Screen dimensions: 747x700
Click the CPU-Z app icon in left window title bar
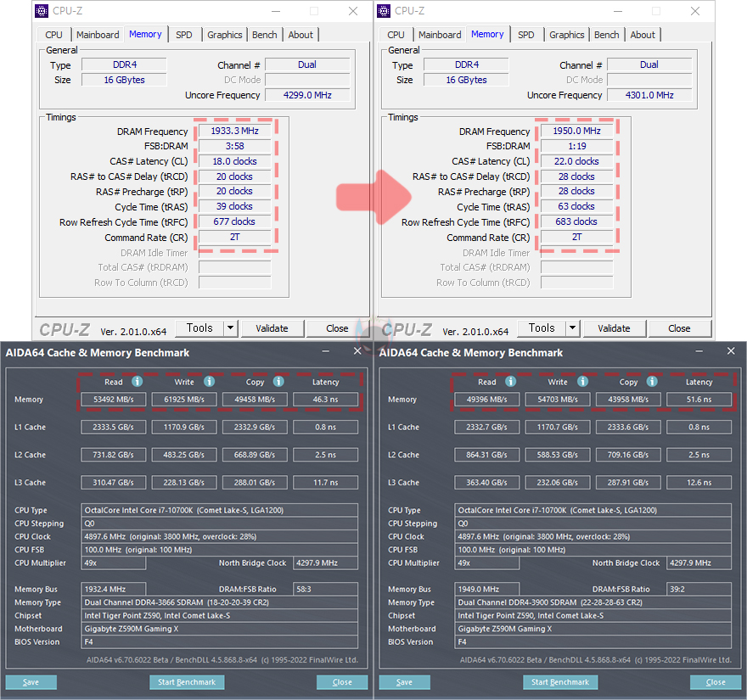coord(42,11)
